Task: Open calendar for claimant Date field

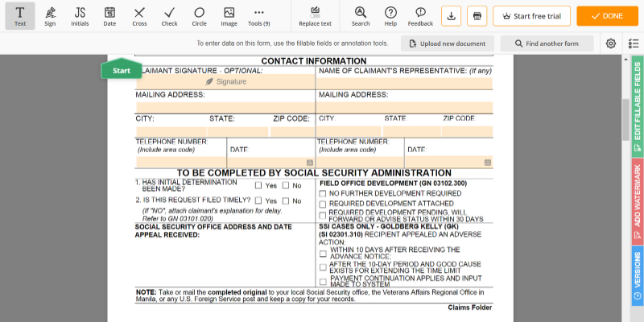Action: coord(310,163)
